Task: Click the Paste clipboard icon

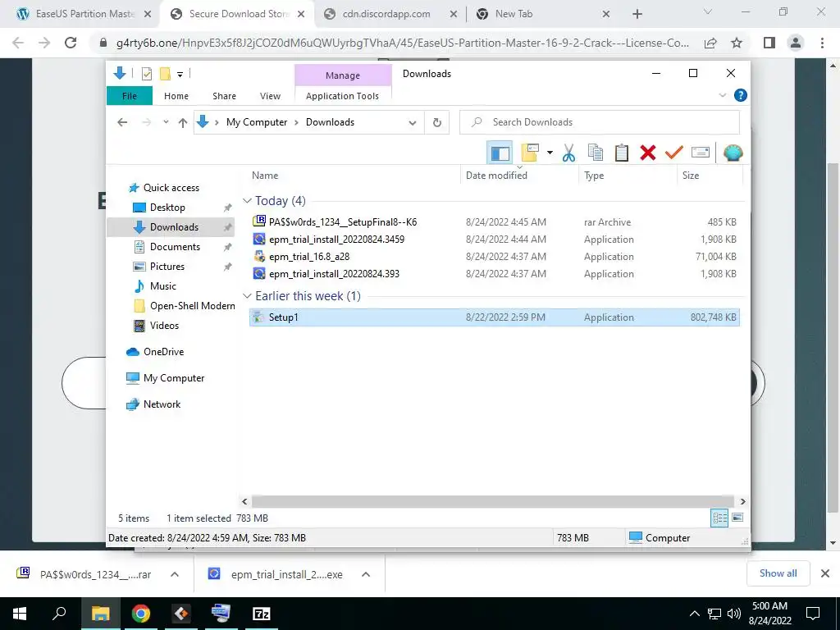Action: coord(622,153)
